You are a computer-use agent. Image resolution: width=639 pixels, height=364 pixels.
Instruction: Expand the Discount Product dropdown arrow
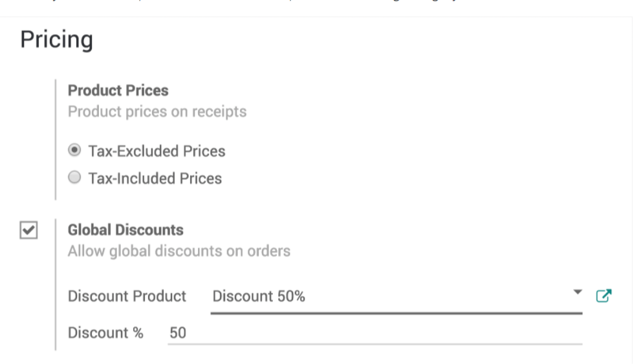coord(578,292)
